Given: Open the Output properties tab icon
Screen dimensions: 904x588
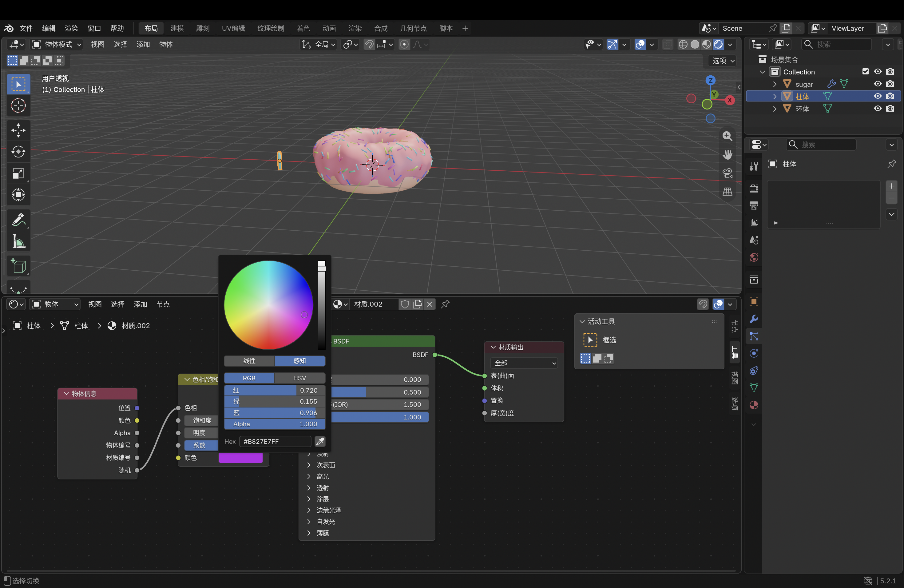Looking at the screenshot, I should (754, 205).
